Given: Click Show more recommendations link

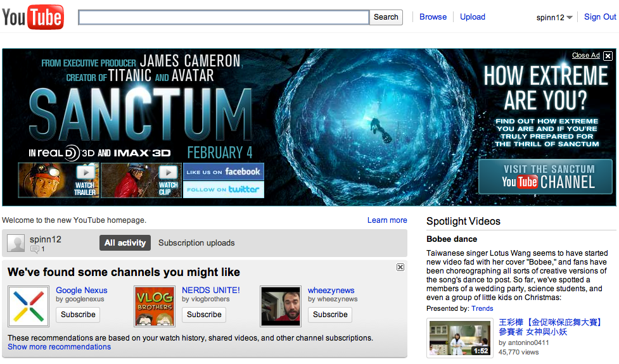Looking at the screenshot, I should 59,347.
